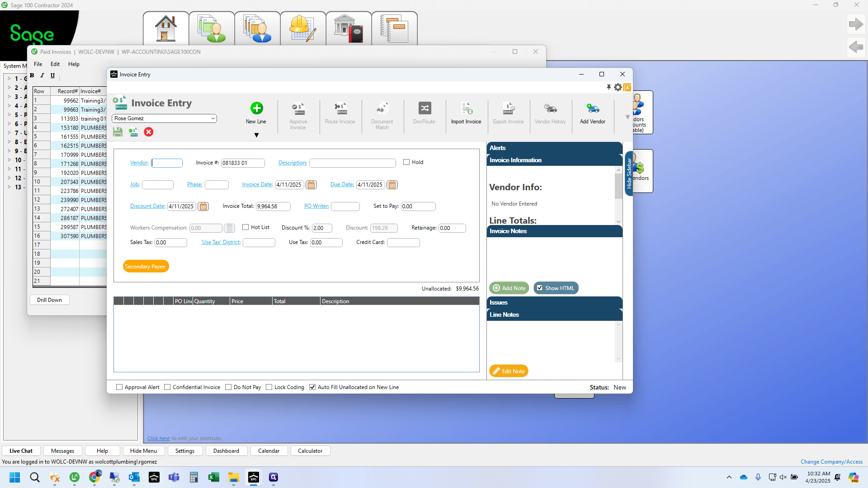Expand tree item 6 in System Menu
Viewport: 868px width, 488px height.
[9, 124]
